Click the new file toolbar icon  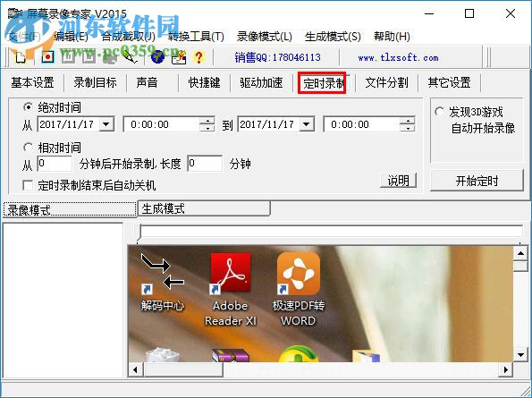[21, 57]
